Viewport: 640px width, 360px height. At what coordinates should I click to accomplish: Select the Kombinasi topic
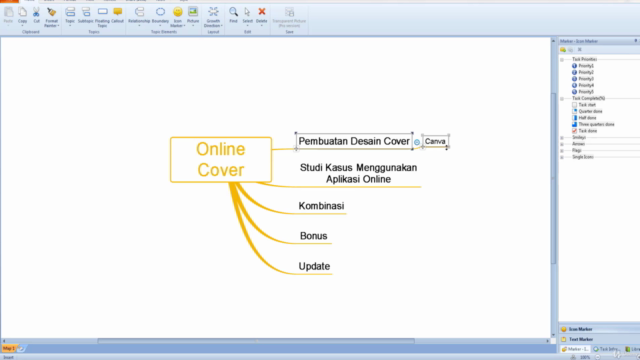(x=321, y=206)
